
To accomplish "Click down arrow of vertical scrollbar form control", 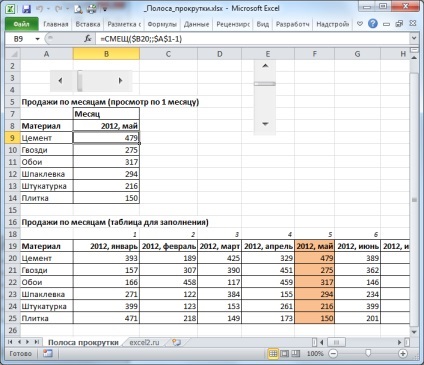I will coord(265,124).
